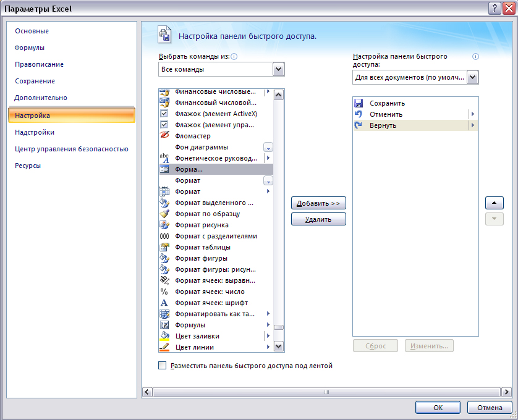Switch to Сохранение settings

pyautogui.click(x=35, y=81)
